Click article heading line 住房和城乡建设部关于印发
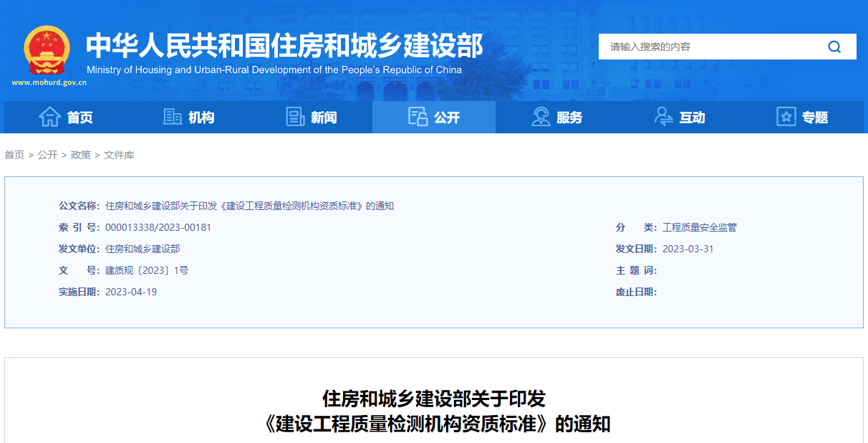The width and height of the screenshot is (868, 443). (x=434, y=398)
